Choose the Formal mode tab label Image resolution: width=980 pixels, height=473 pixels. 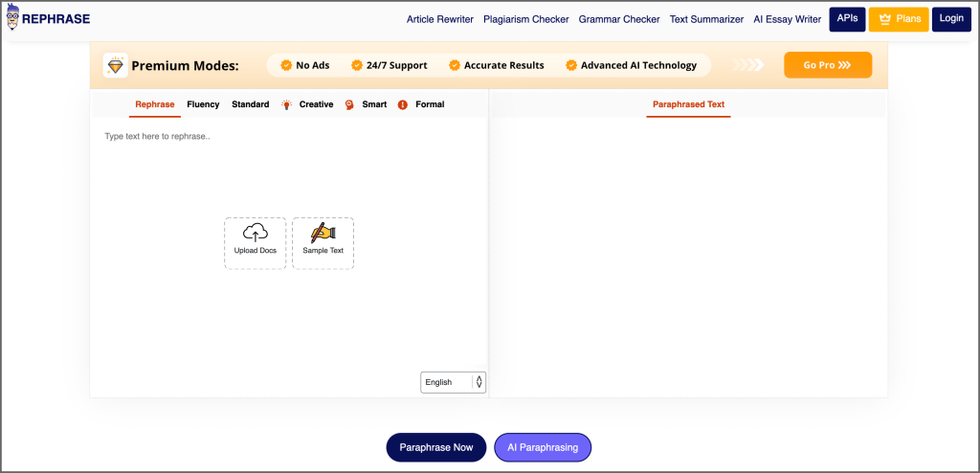click(x=430, y=104)
